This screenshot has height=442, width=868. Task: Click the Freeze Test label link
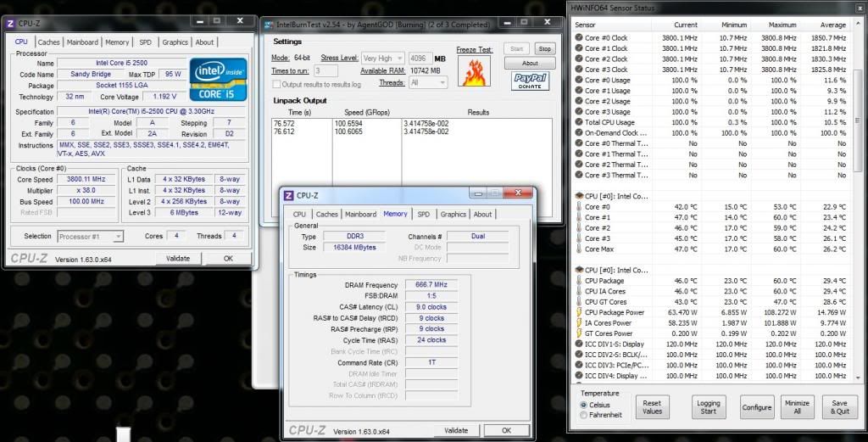point(475,50)
